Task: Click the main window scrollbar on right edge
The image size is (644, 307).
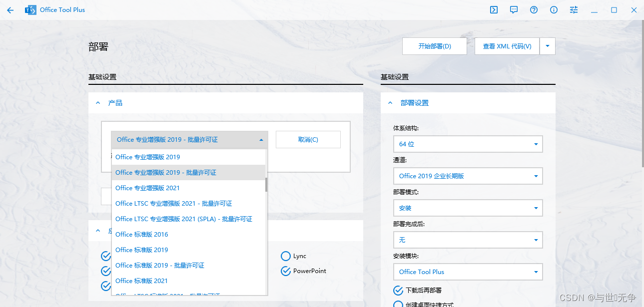Action: click(642, 95)
